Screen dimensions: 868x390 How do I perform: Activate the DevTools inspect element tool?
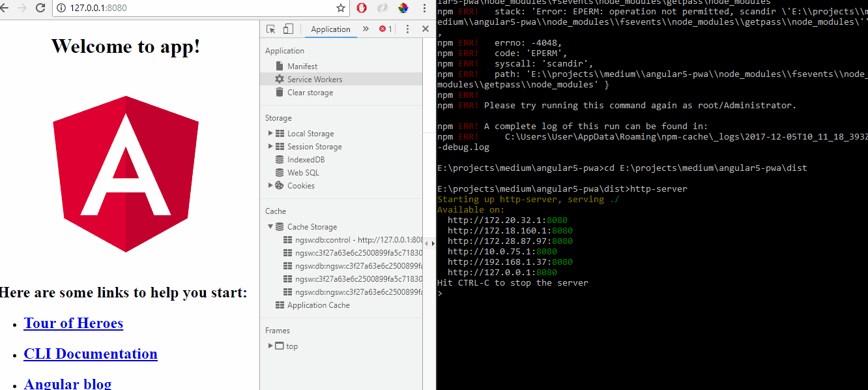tap(271, 29)
